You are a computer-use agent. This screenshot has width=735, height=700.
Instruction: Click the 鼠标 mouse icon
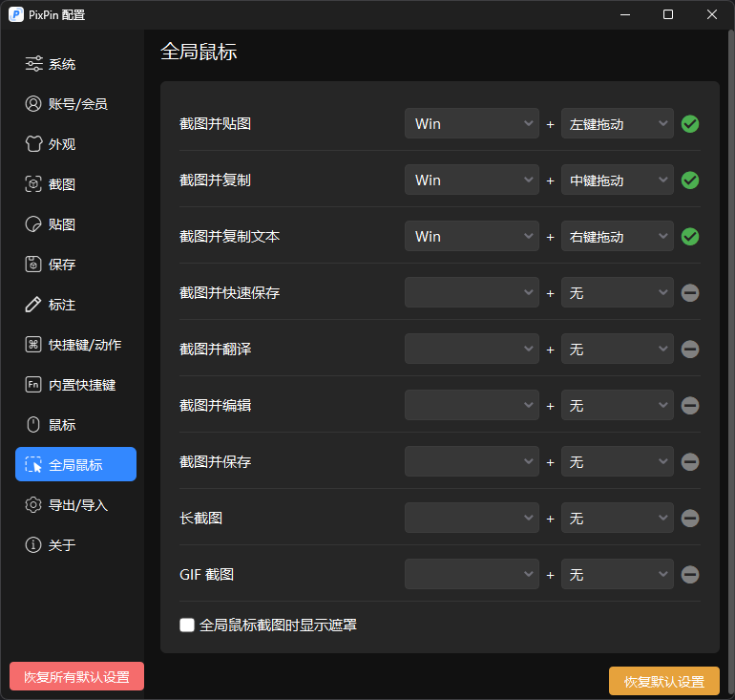pyautogui.click(x=33, y=425)
